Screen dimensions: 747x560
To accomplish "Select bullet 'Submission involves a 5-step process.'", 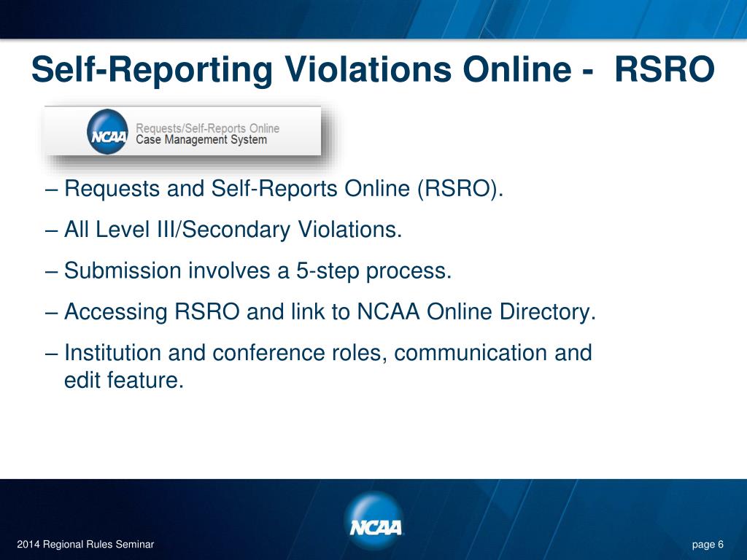I will point(248,271).
